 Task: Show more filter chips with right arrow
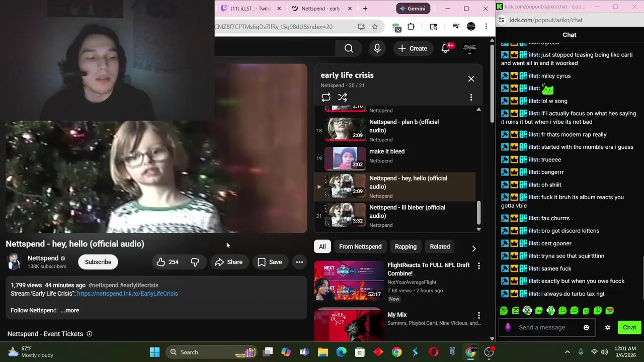click(473, 248)
